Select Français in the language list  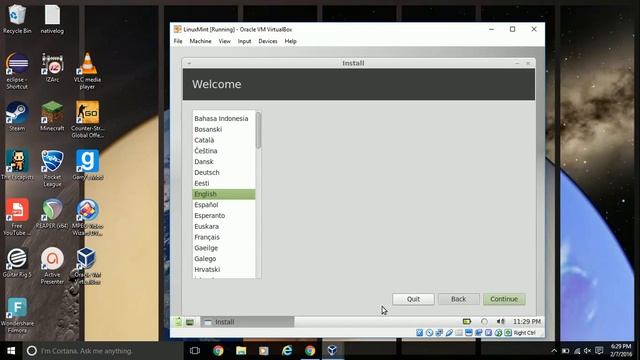(224, 238)
